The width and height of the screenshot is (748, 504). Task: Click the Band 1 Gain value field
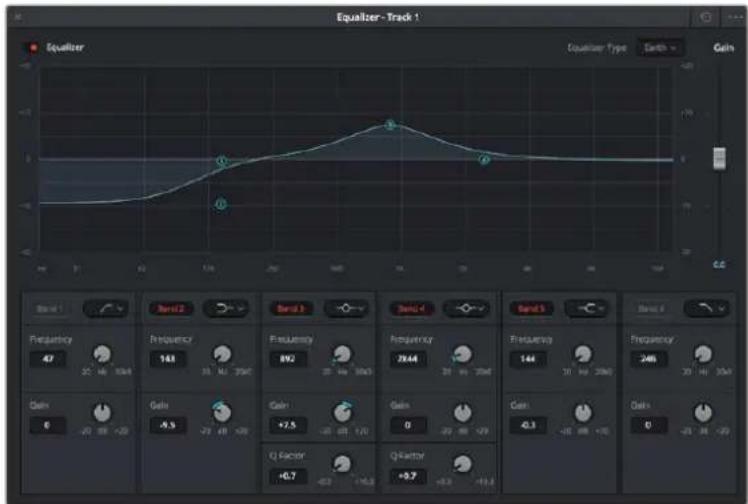pos(48,425)
